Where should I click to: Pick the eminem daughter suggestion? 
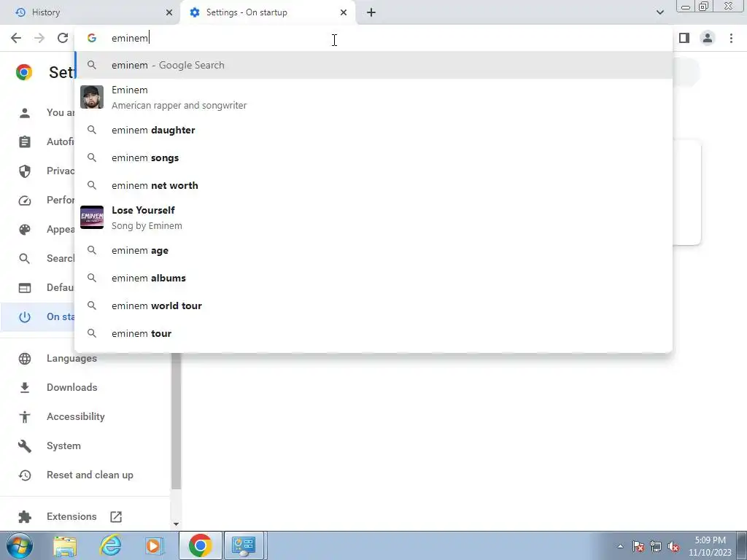click(373, 130)
